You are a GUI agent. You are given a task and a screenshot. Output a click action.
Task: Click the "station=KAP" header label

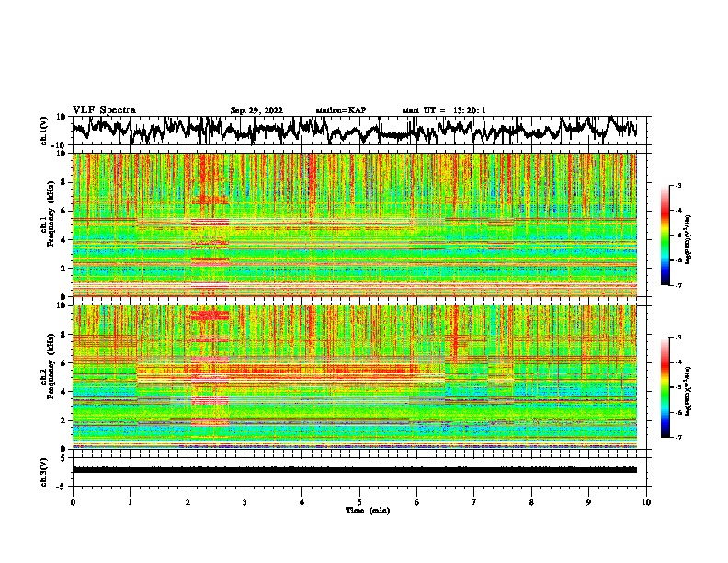[341, 110]
